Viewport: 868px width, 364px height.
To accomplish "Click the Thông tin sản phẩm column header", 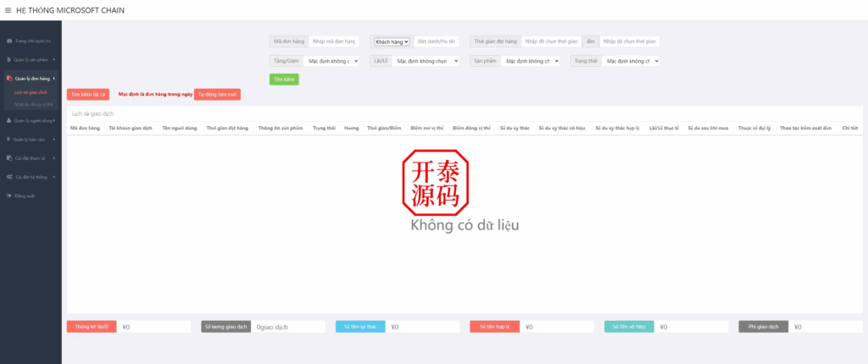I will tap(281, 129).
